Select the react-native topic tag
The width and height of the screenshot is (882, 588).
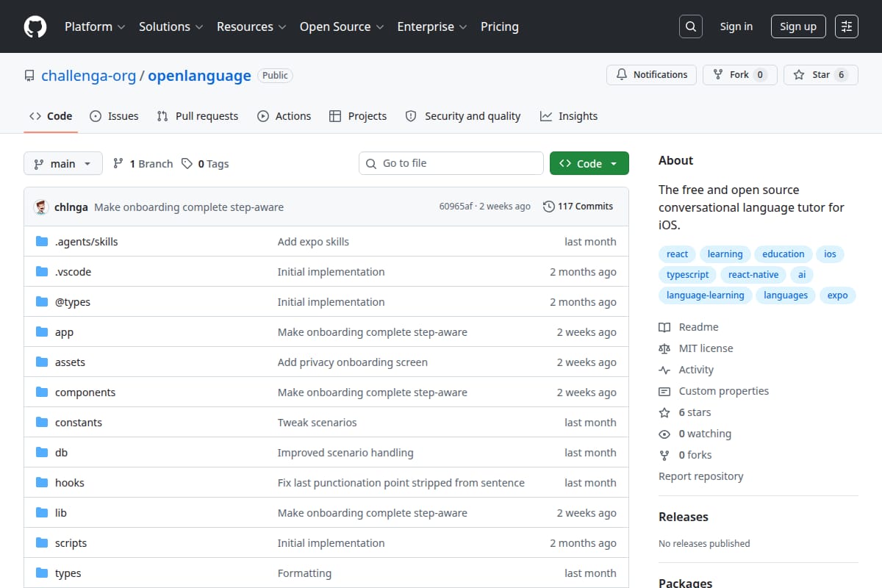[x=753, y=275]
